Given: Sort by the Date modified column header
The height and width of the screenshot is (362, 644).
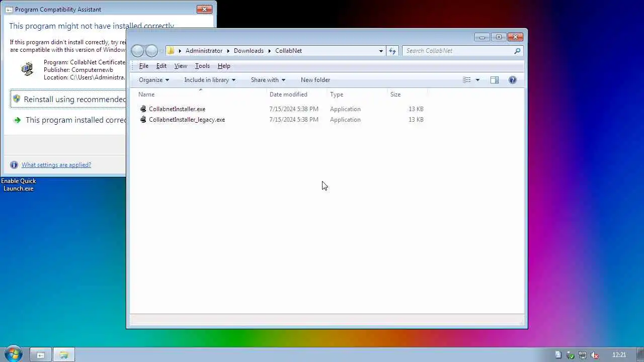Looking at the screenshot, I should (x=297, y=95).
